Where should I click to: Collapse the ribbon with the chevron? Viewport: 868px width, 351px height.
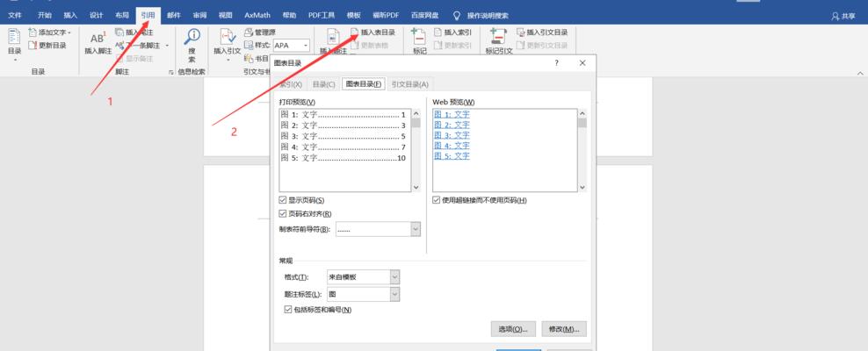click(x=860, y=73)
